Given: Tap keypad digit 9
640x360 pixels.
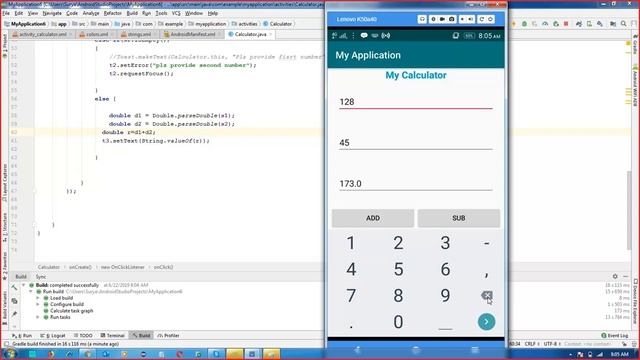Looking at the screenshot, I should pos(445,295).
